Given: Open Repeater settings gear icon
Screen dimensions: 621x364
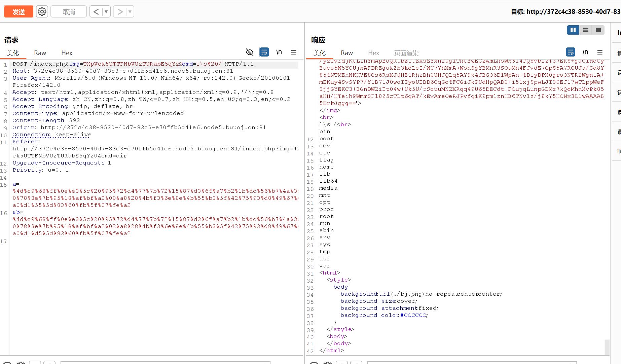Looking at the screenshot, I should point(42,12).
